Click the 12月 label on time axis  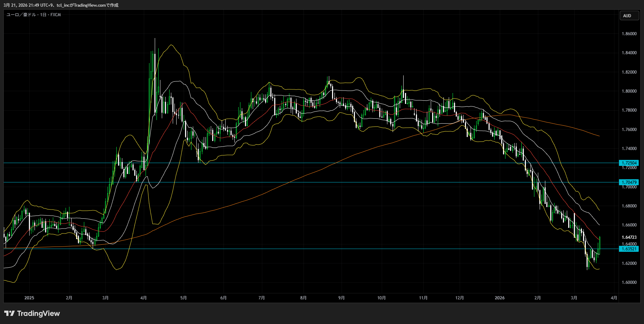(459, 298)
